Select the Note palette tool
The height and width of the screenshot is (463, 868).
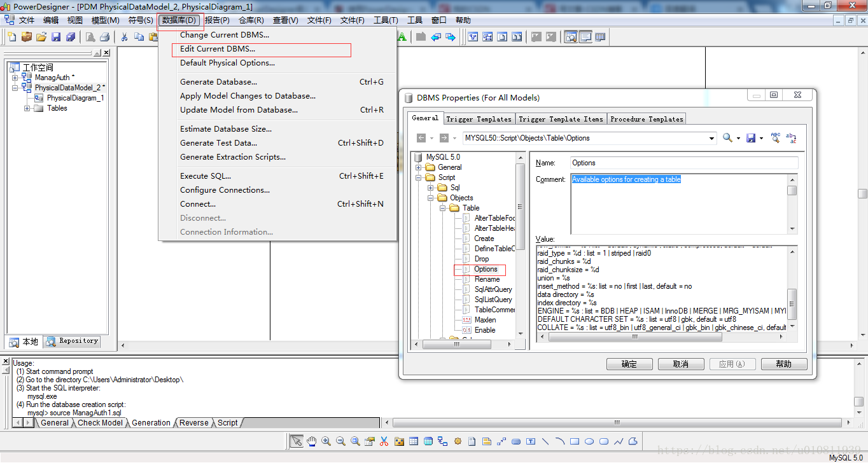(x=486, y=441)
